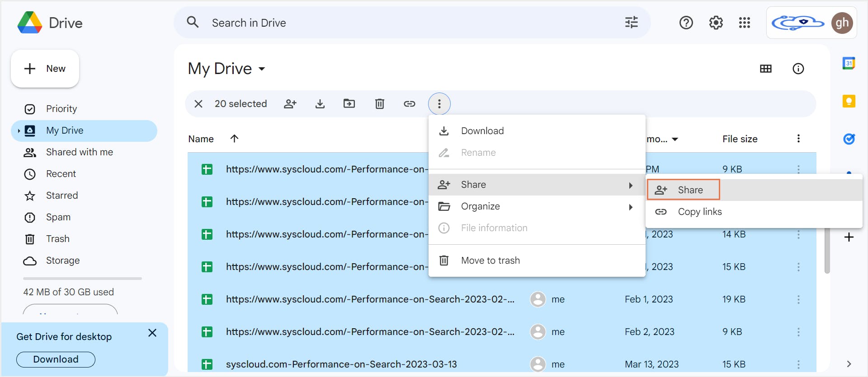Click the file list vertical scrollbar

point(827,251)
